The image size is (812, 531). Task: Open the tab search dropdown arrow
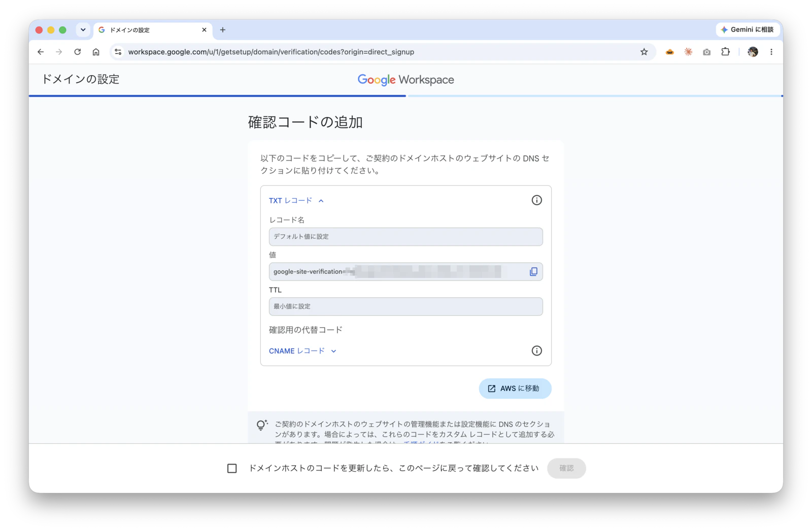(83, 30)
